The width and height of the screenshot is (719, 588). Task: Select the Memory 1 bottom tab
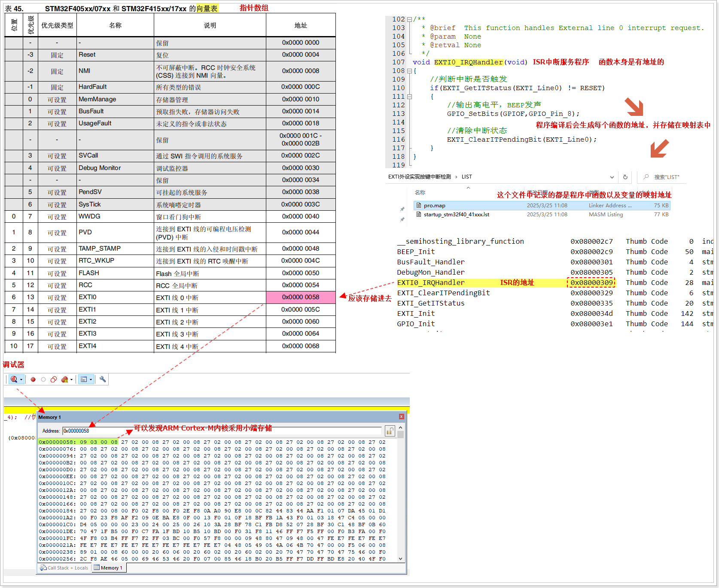pyautogui.click(x=108, y=568)
